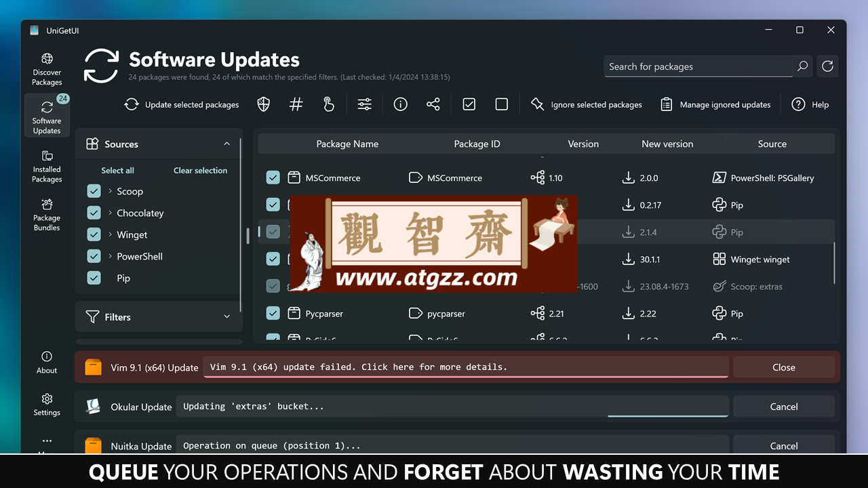The width and height of the screenshot is (868, 488).
Task: Open installation options via the sliders icon
Action: tap(365, 104)
